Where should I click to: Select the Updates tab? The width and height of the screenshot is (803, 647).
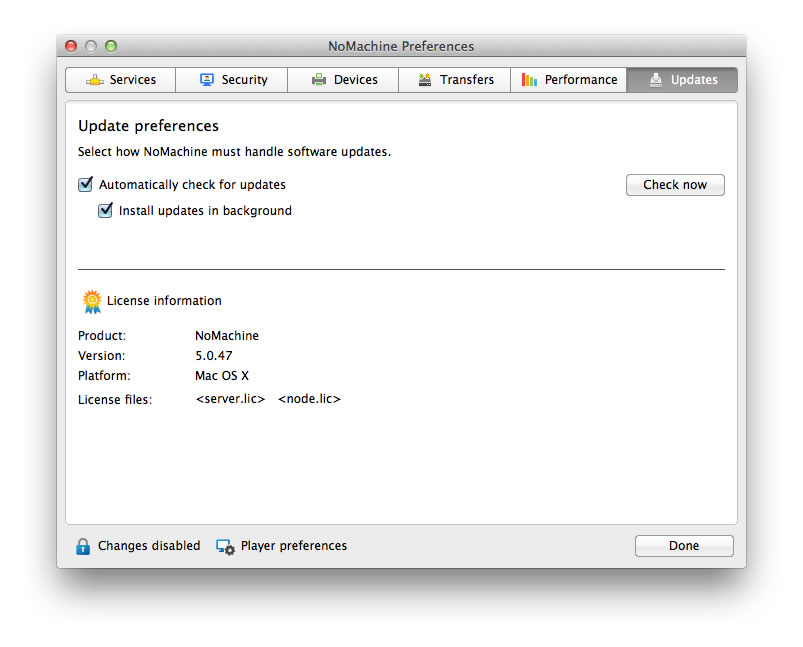point(682,80)
